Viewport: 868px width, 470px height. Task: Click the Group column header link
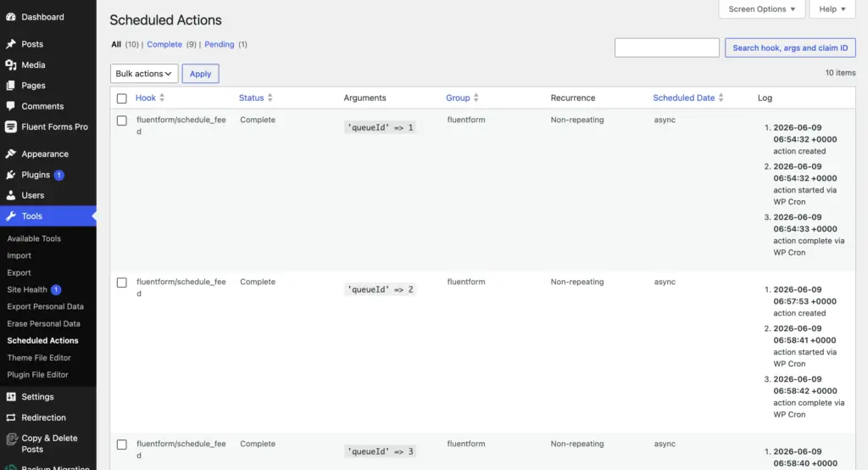pyautogui.click(x=458, y=98)
